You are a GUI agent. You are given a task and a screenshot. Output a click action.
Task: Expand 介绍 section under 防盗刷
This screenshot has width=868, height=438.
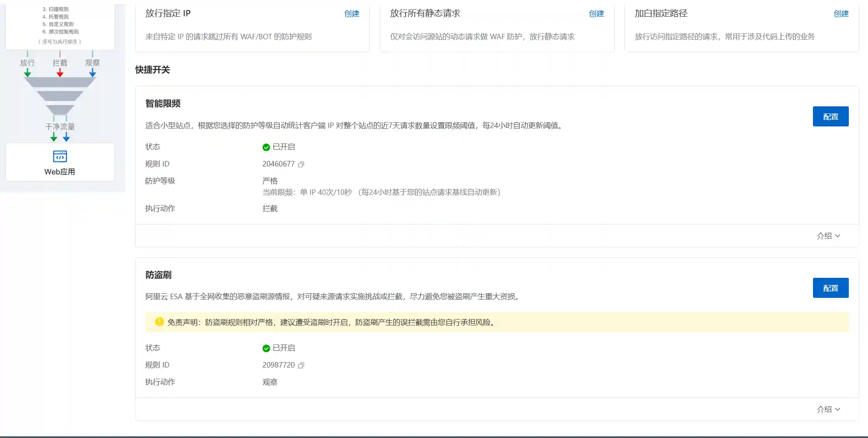(828, 410)
